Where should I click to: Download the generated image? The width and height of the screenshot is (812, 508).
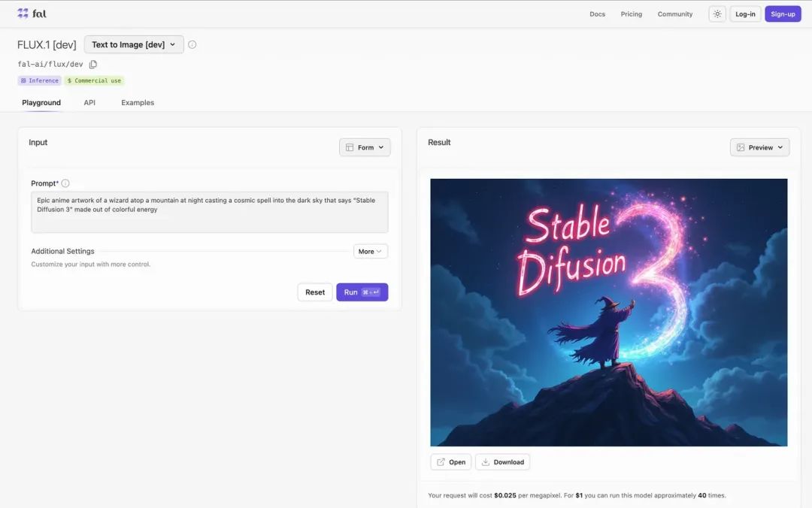(502, 462)
